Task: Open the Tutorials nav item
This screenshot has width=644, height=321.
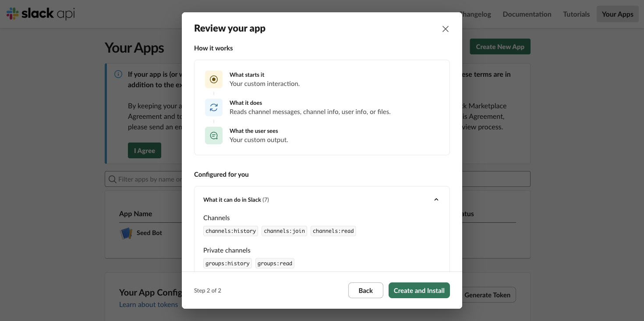Action: [x=577, y=14]
